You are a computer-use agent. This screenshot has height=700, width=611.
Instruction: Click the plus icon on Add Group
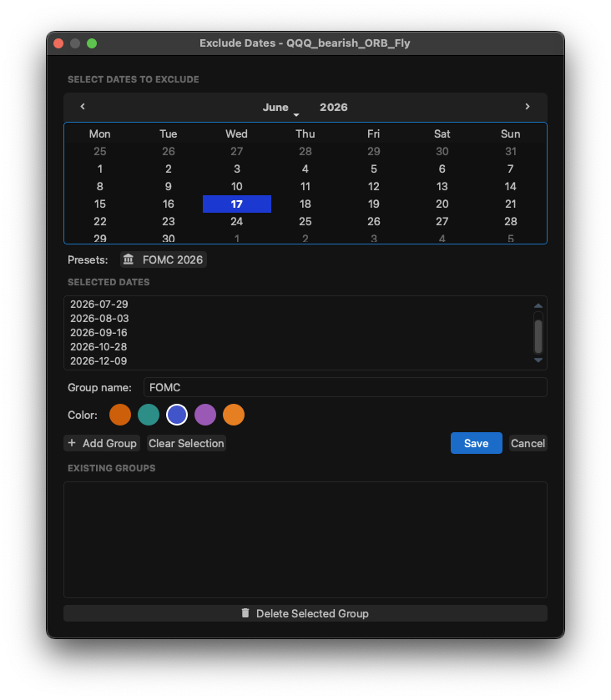point(72,443)
